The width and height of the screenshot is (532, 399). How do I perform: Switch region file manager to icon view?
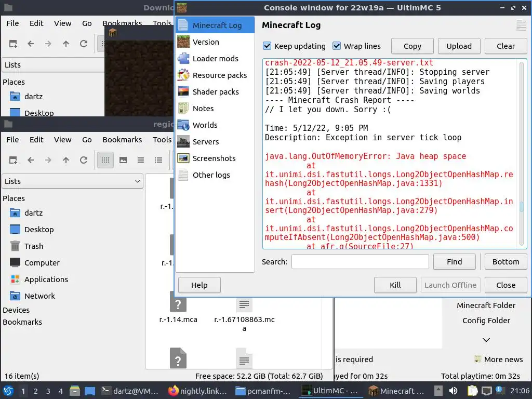105,160
